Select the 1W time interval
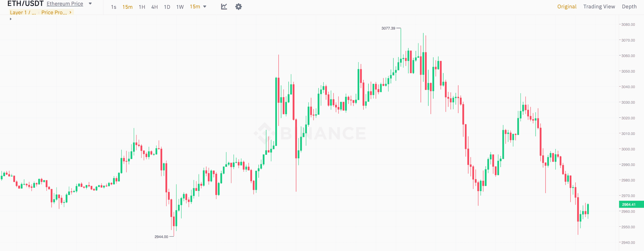 click(180, 7)
